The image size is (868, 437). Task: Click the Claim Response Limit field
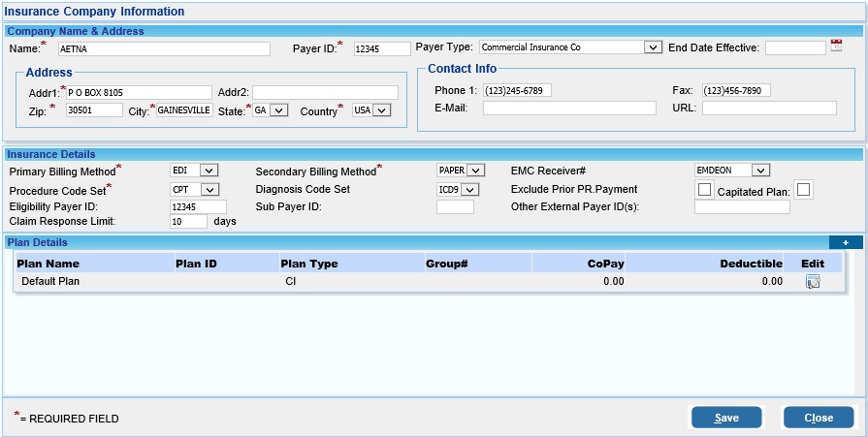(188, 221)
